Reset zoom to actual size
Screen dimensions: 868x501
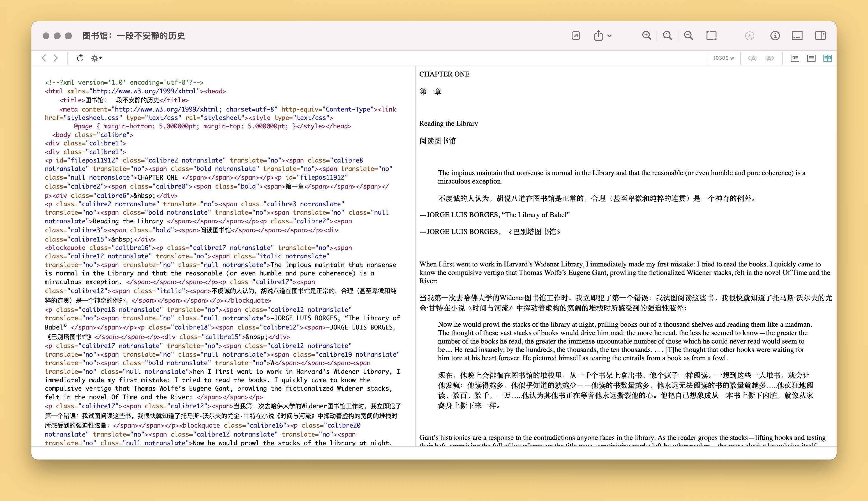click(667, 36)
